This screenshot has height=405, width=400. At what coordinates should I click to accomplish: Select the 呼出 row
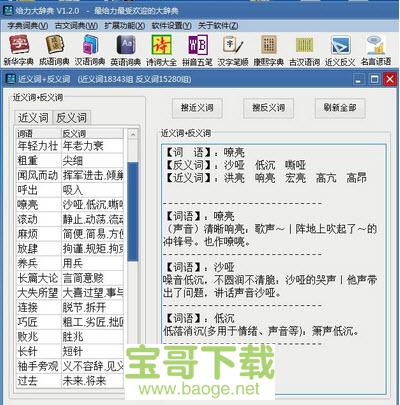point(70,190)
